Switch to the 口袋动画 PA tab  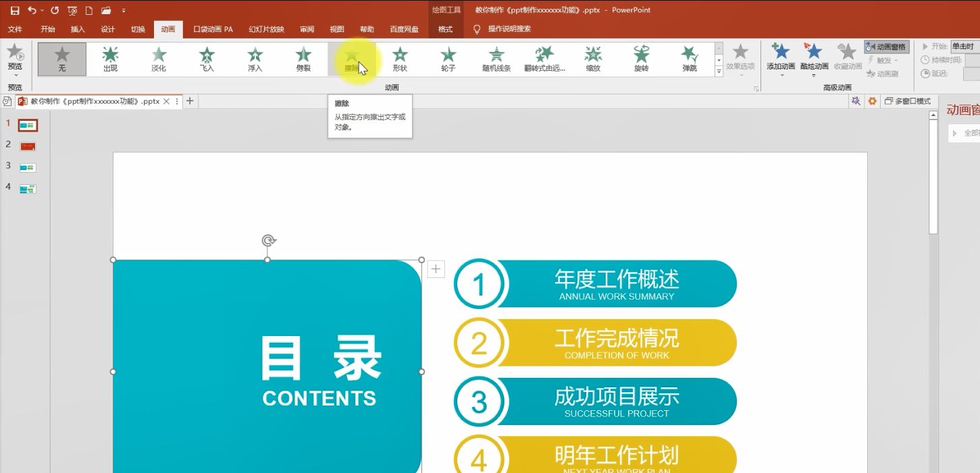tap(213, 29)
